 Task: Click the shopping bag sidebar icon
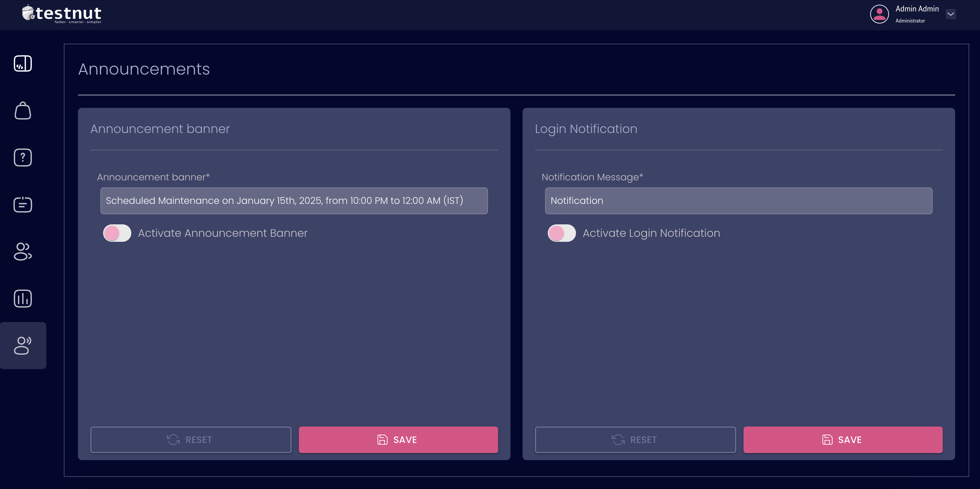click(x=23, y=111)
